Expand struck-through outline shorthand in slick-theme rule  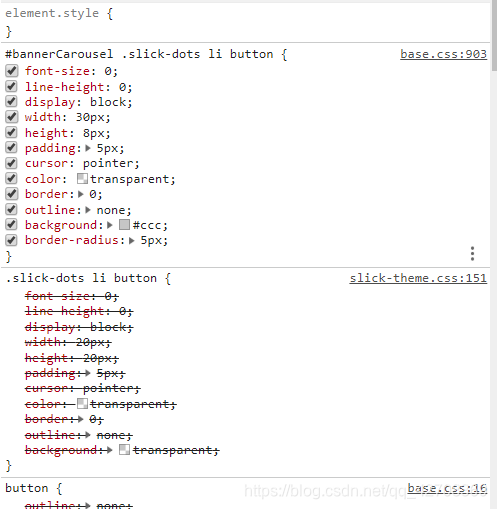(88, 435)
